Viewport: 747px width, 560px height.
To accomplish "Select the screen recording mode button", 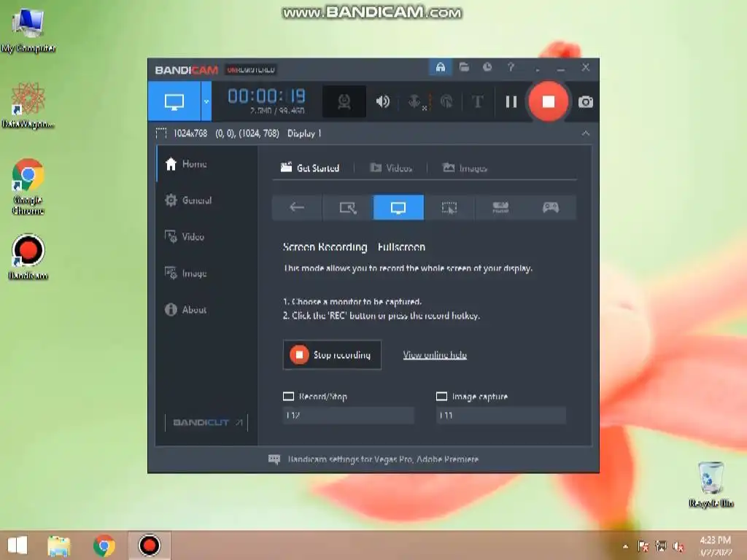I will click(174, 101).
